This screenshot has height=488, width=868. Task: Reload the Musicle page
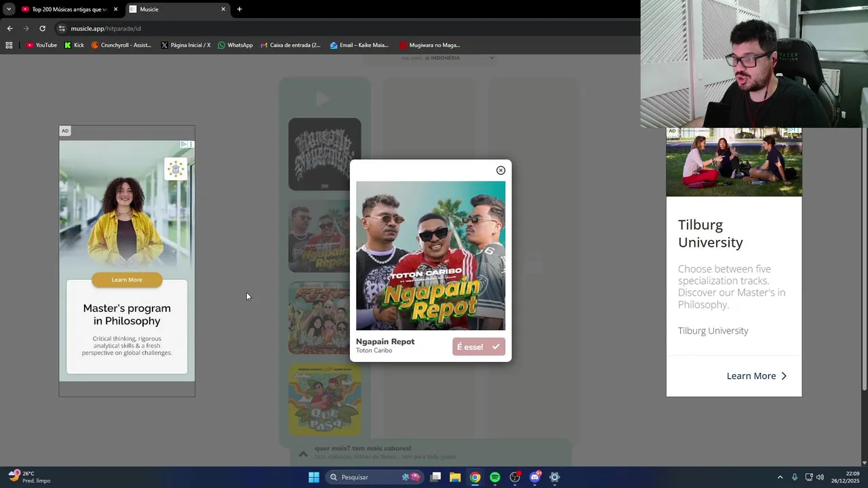(x=42, y=28)
